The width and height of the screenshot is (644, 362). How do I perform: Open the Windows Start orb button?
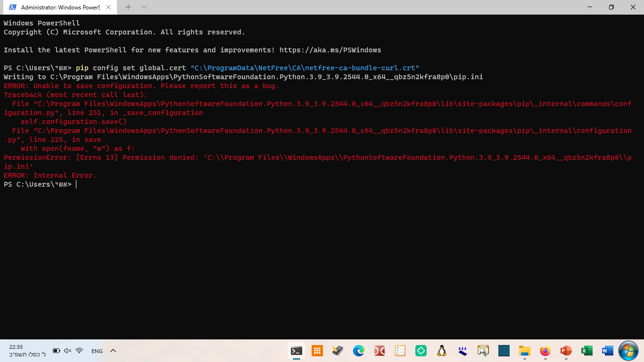tap(628, 351)
